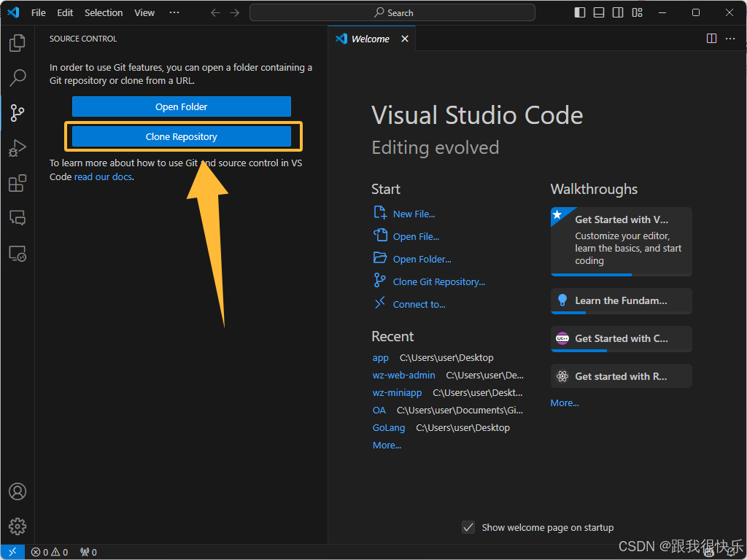Click the forwarded ports status bar entry
The width and height of the screenshot is (747, 560).
(x=88, y=552)
